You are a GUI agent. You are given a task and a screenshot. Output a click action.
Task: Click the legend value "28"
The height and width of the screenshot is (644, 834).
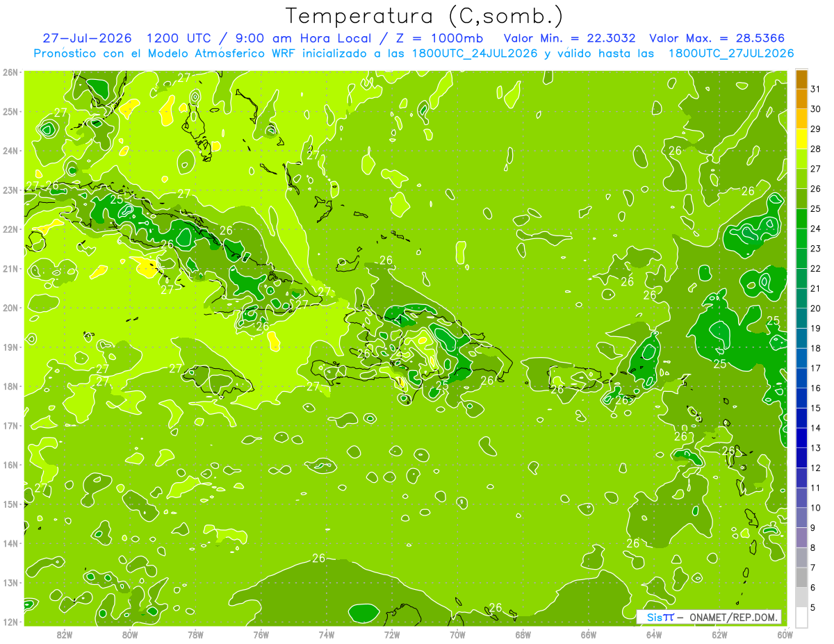[815, 149]
